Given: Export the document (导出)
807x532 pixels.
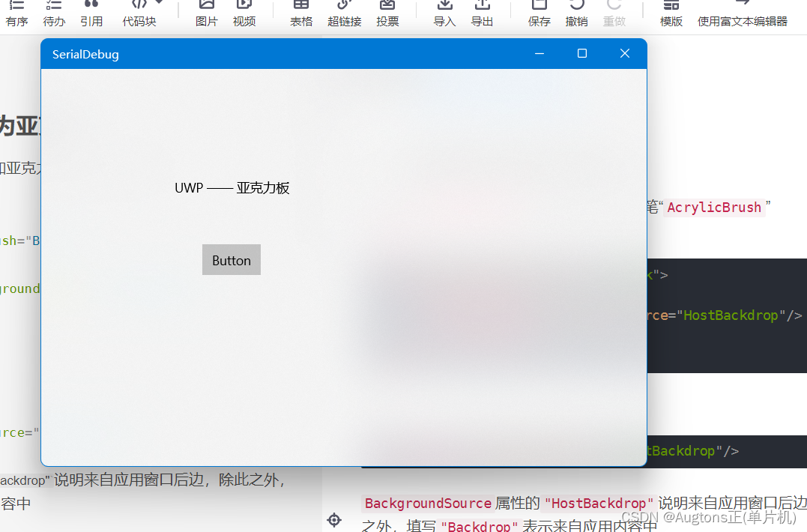Looking at the screenshot, I should pos(482,14).
